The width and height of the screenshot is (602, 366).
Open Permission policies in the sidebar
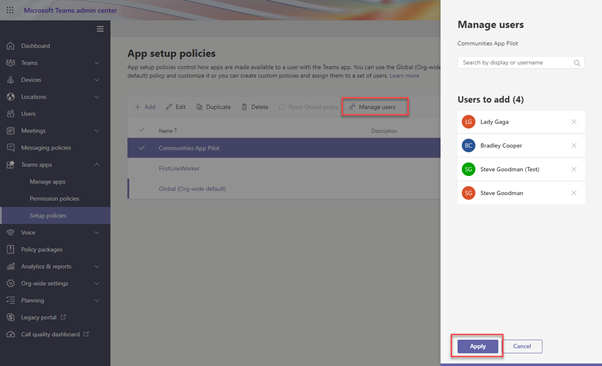coord(54,199)
